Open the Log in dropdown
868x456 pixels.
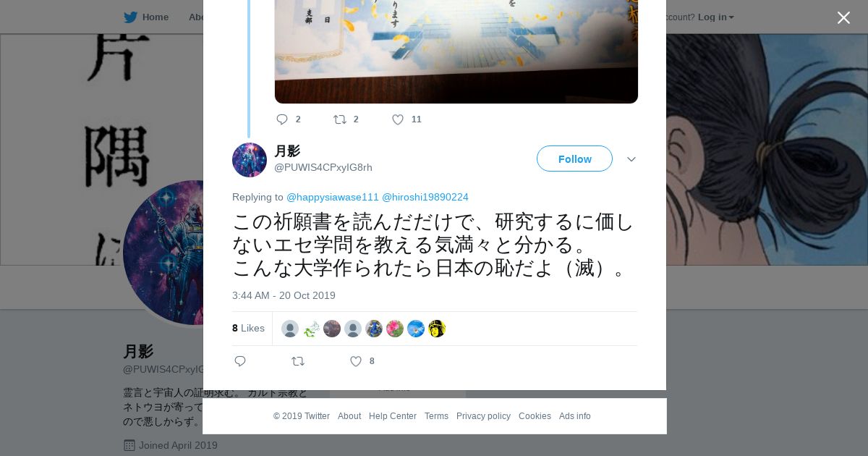pyautogui.click(x=715, y=17)
